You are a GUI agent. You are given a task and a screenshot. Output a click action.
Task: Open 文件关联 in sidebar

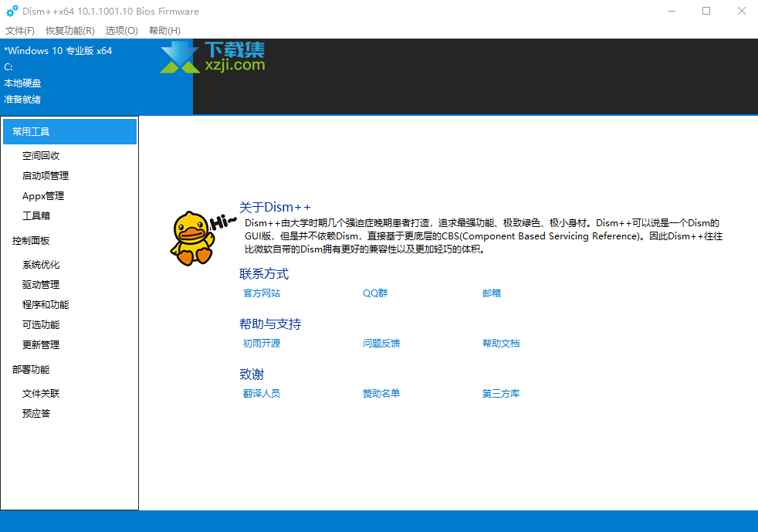(x=41, y=394)
